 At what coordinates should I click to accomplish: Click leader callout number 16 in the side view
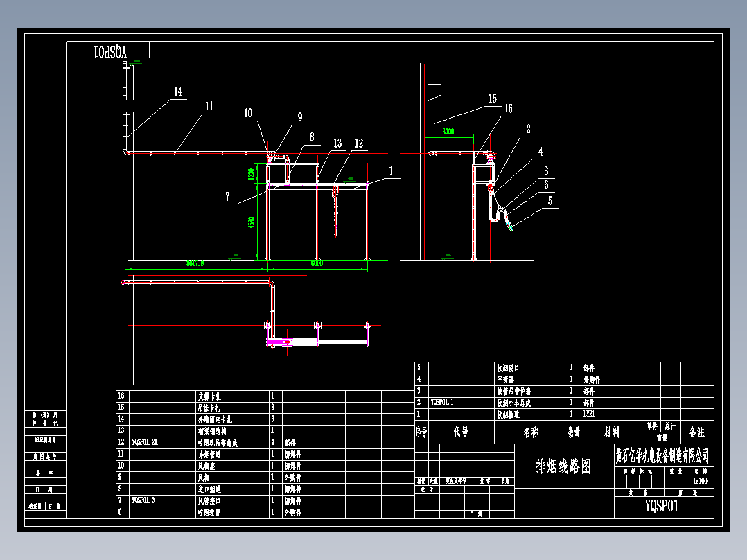(x=509, y=109)
